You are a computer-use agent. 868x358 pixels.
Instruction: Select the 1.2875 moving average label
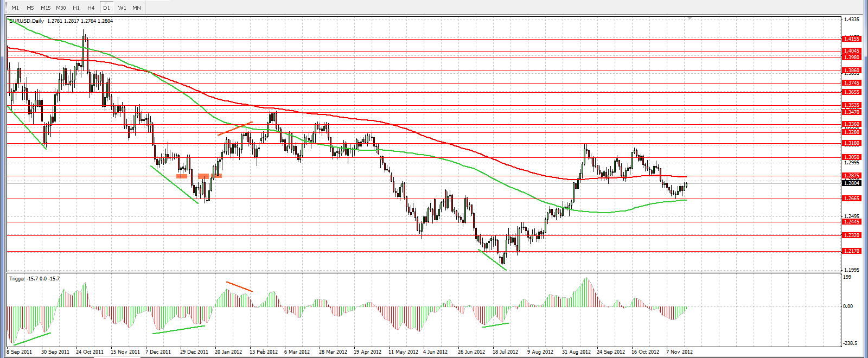coord(851,176)
